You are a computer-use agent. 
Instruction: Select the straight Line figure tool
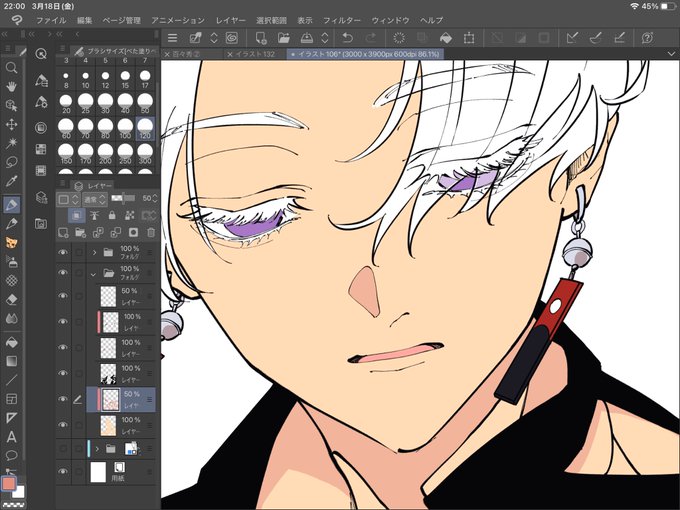(11, 380)
